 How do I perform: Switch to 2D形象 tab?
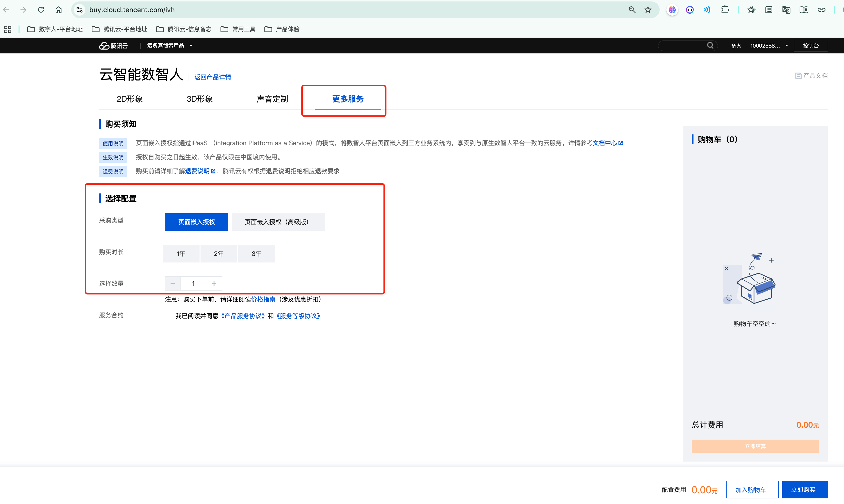pos(129,99)
